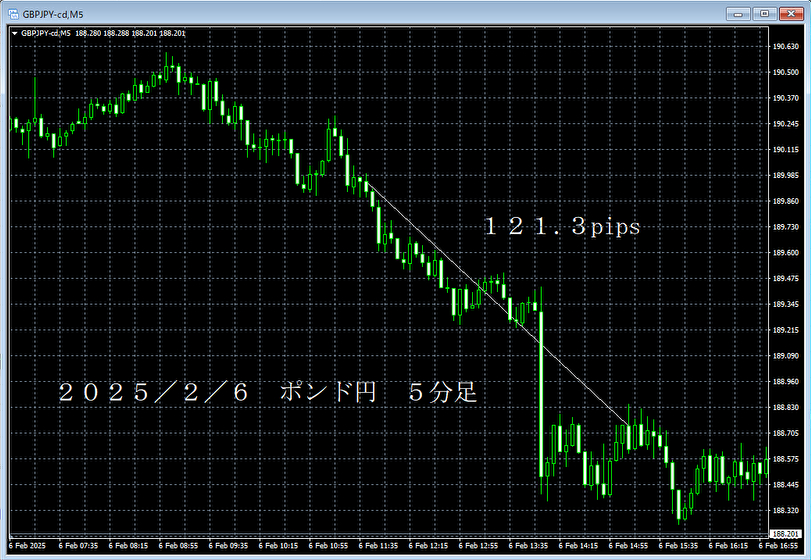The width and height of the screenshot is (811, 560).
Task: Click the 189.730 price scale label
Action: click(785, 227)
